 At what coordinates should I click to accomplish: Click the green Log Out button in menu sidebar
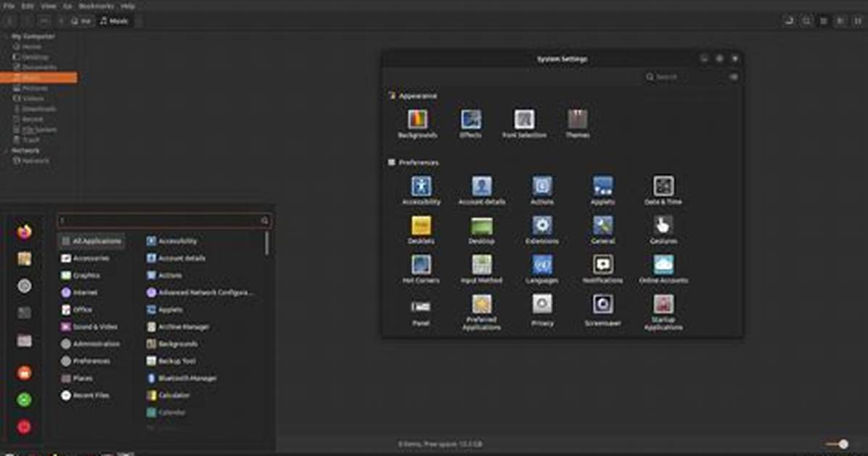pyautogui.click(x=25, y=399)
